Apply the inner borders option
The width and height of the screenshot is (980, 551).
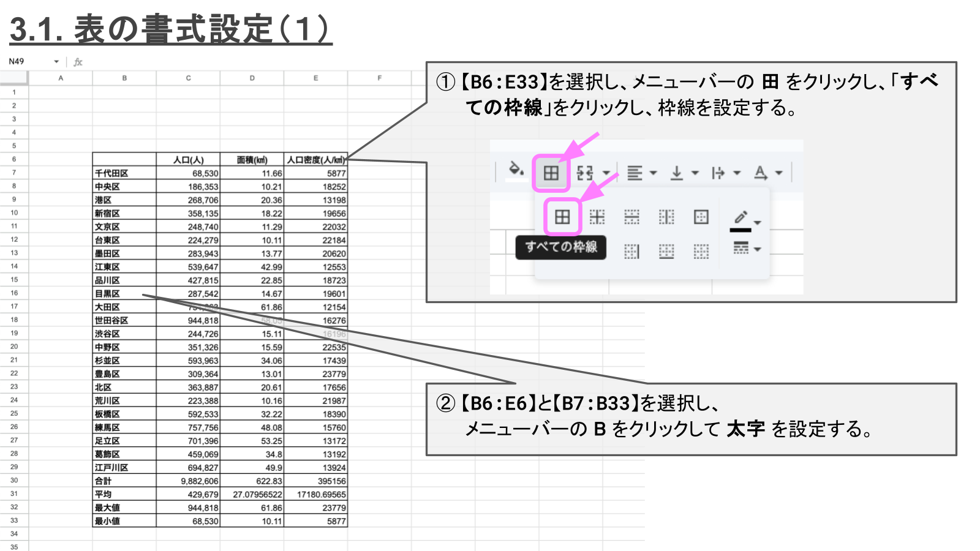[597, 217]
